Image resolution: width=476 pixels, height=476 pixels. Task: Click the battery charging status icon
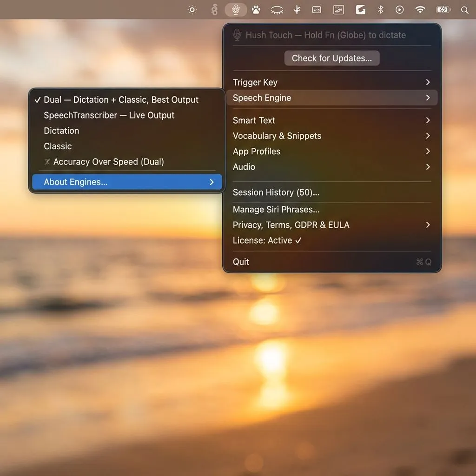pyautogui.click(x=443, y=10)
